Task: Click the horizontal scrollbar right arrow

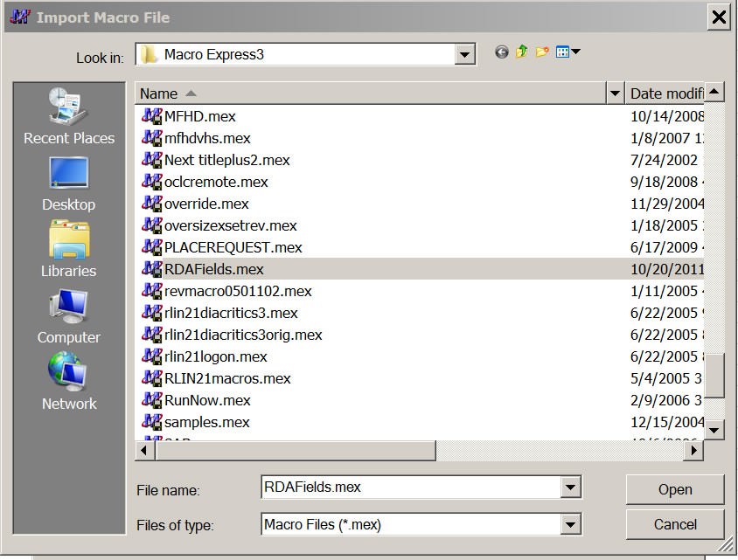Action: 694,451
